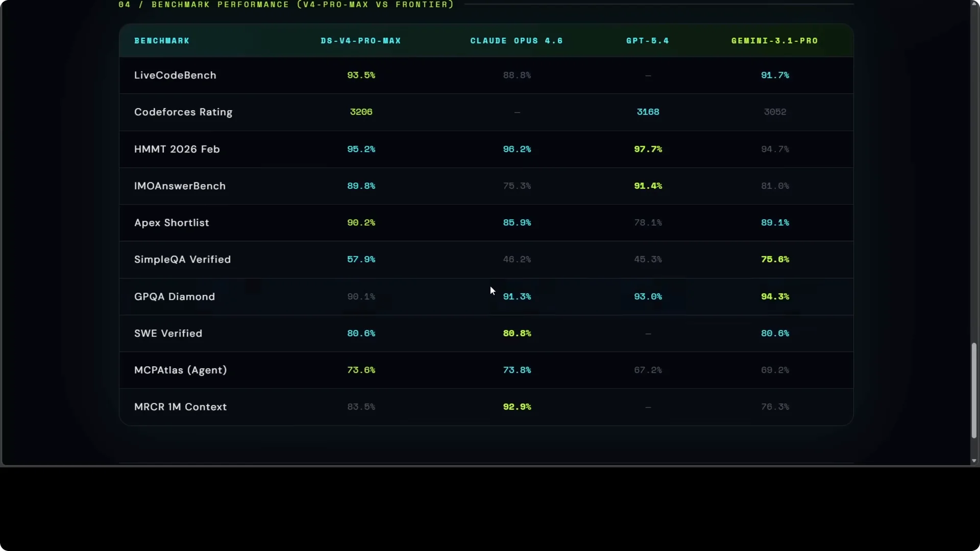Select the SWE Verified row label

tap(168, 333)
